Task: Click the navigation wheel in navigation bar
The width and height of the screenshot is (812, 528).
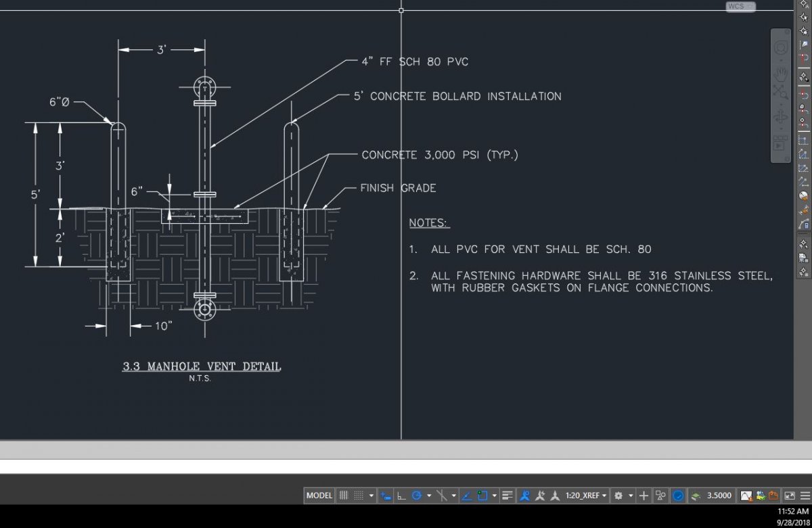Action: pyautogui.click(x=781, y=49)
